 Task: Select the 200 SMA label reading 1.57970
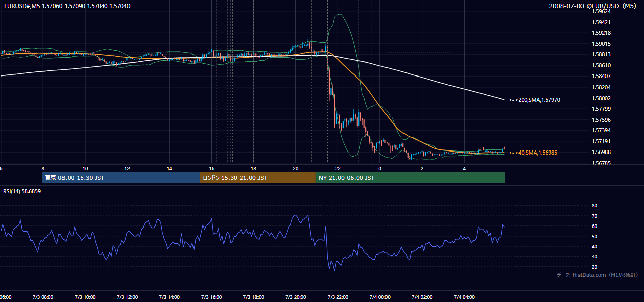[535, 100]
